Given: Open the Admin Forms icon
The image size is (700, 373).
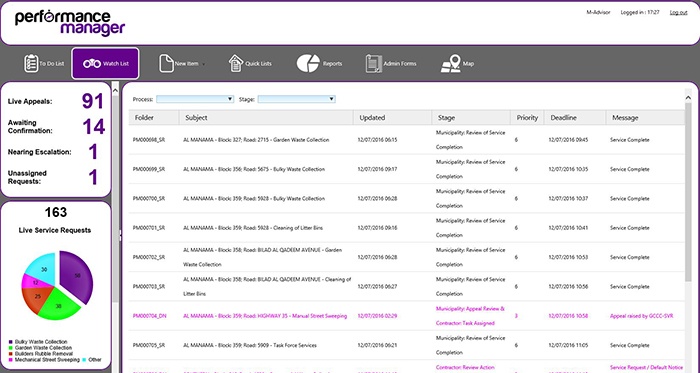Looking at the screenshot, I should click(374, 63).
